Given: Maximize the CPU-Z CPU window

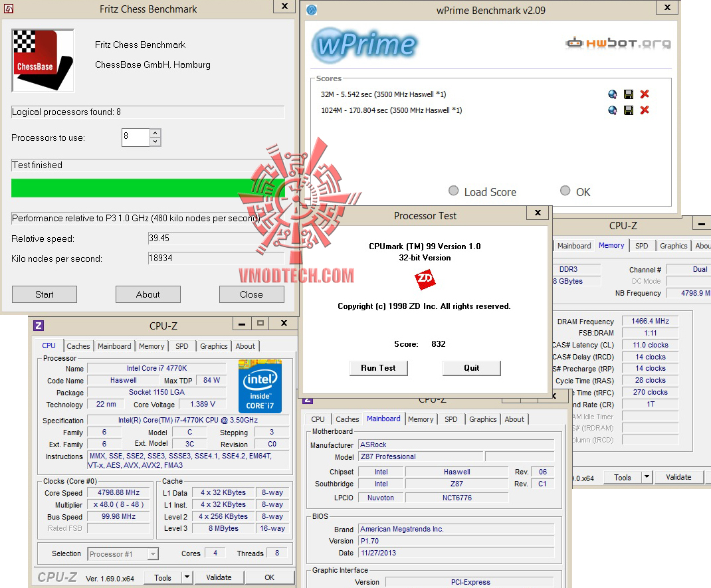Looking at the screenshot, I should click(x=260, y=324).
